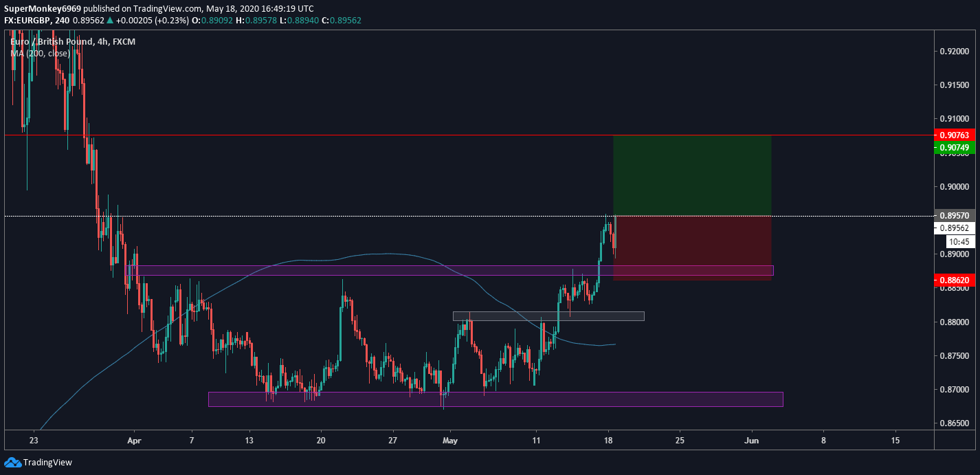980x475 pixels.
Task: Click the 13 date label on time axis
Action: [249, 440]
